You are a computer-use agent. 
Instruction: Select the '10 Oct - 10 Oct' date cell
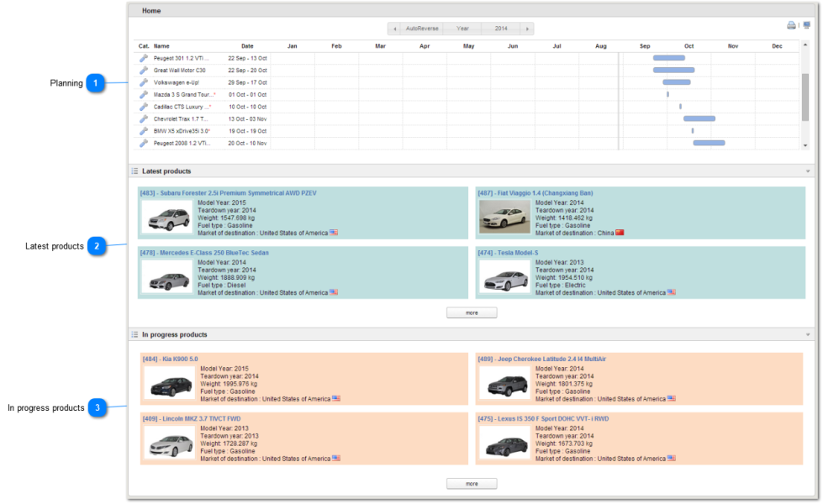click(x=248, y=107)
